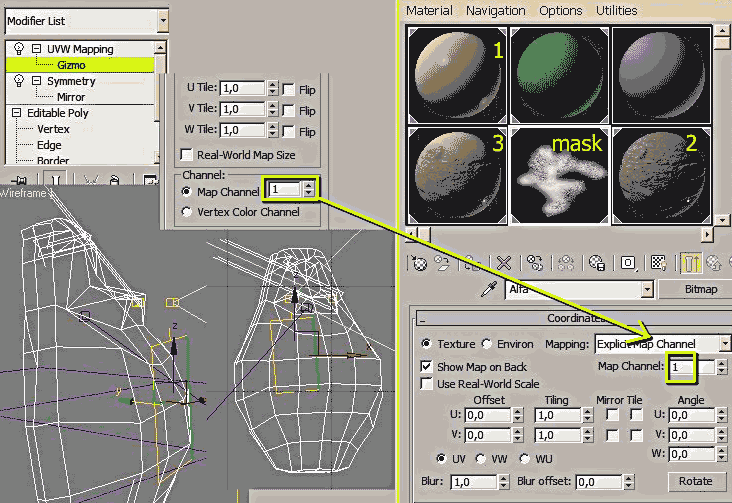
Task: Enable the V Tile Flip checkbox
Action: click(x=289, y=110)
